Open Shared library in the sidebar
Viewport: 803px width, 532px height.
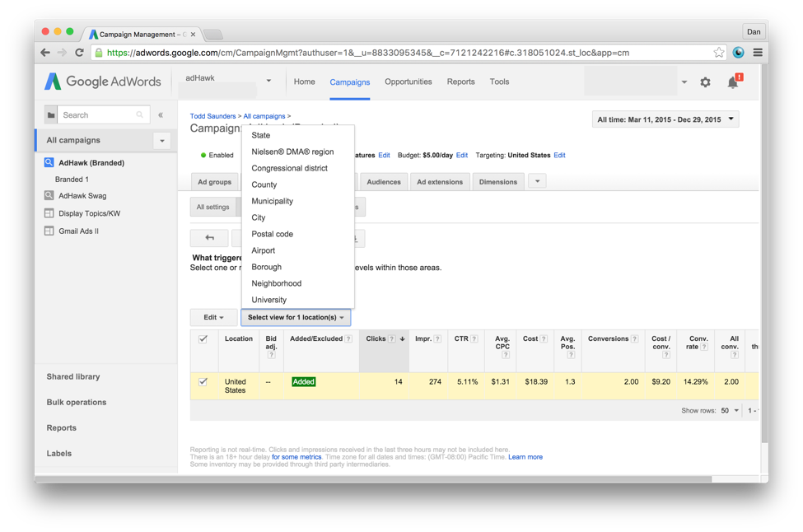pos(73,376)
